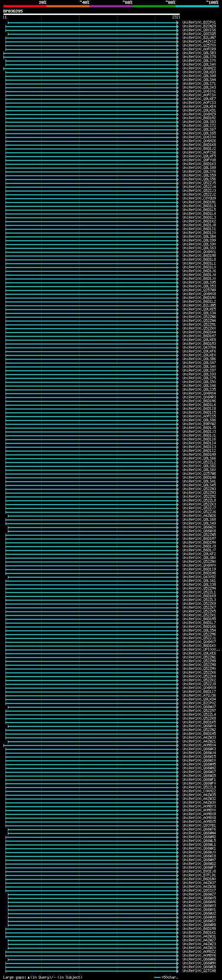The image size is (222, 980).
Task: Click the UniRef100_B6D1K1 hit label
Action: (x=199, y=932)
